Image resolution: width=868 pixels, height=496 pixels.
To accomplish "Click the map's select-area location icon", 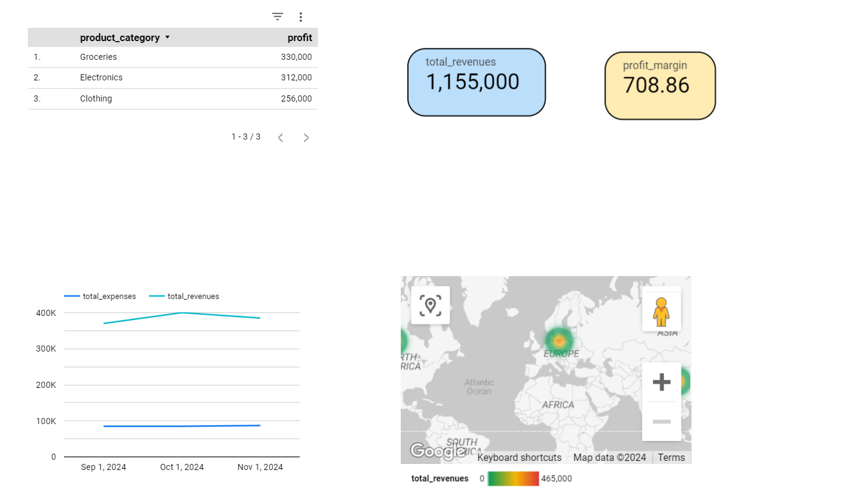I will click(430, 305).
